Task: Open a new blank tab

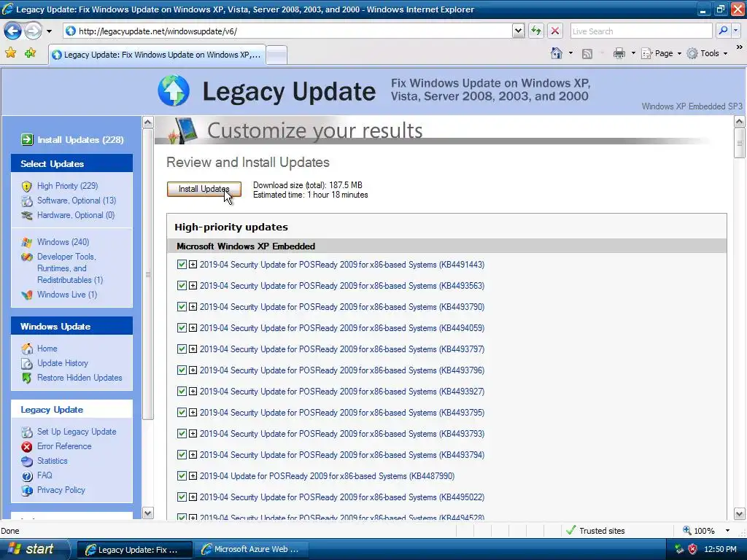Action: tap(276, 55)
